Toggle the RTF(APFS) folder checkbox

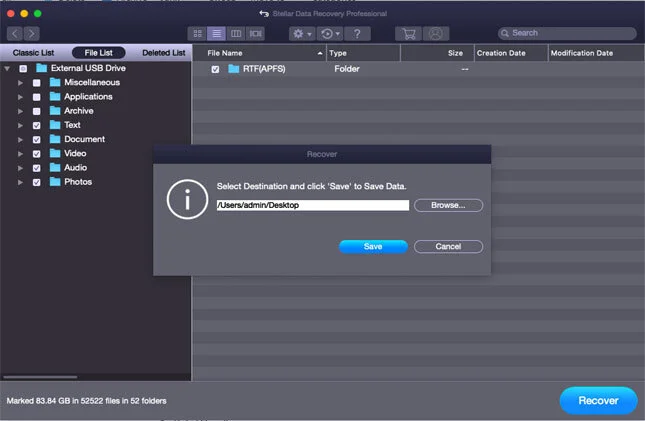click(x=215, y=69)
